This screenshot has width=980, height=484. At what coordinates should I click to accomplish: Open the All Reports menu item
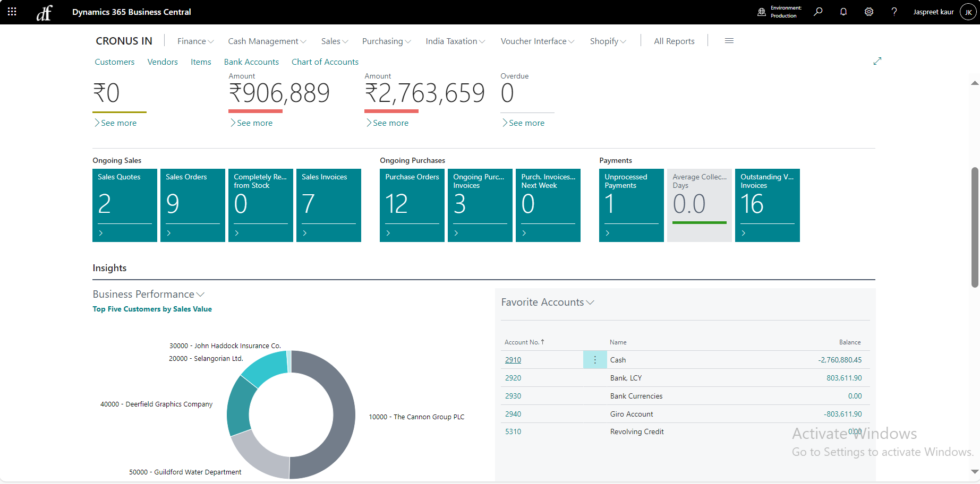[674, 41]
